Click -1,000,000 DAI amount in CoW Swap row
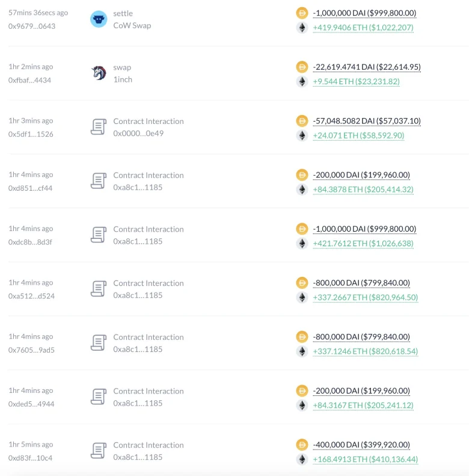This screenshot has height=476, width=469. 364,13
